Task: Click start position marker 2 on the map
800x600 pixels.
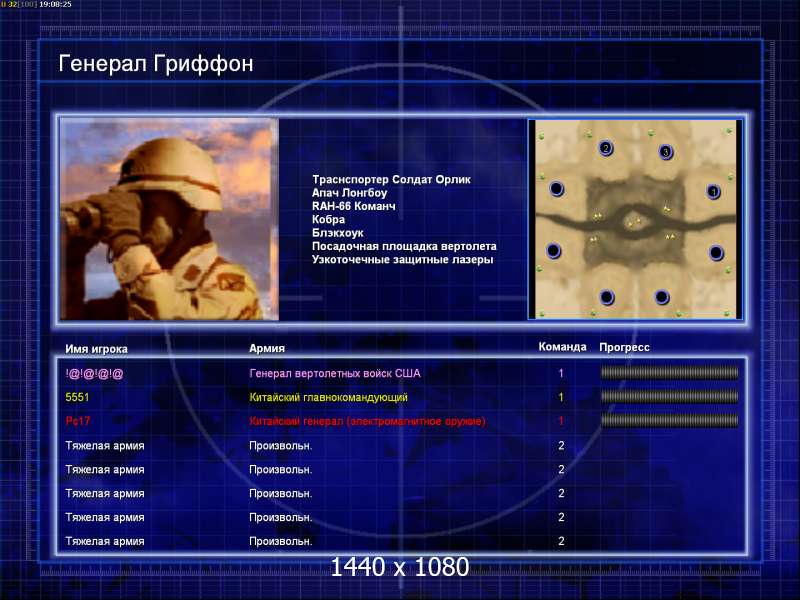Action: click(606, 148)
